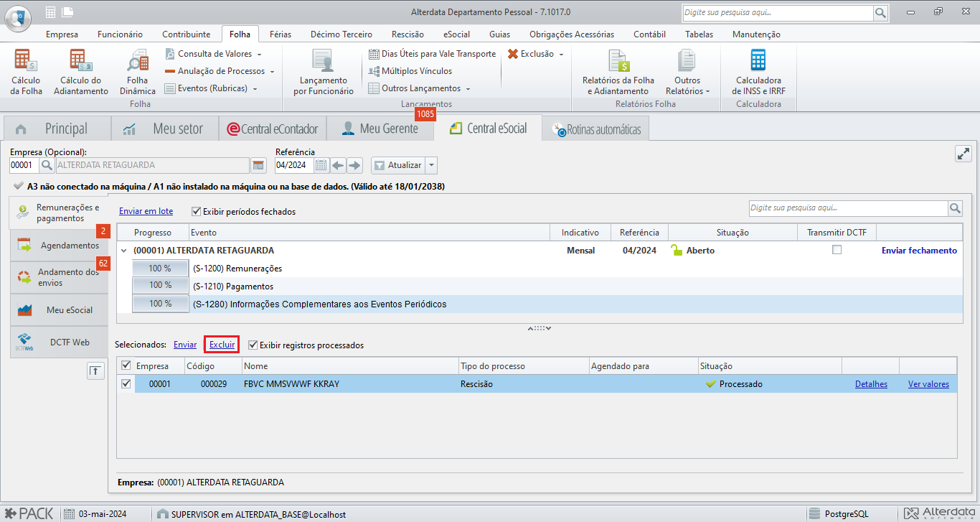Expand Exclusão dropdown
The image size is (980, 522).
(x=561, y=54)
